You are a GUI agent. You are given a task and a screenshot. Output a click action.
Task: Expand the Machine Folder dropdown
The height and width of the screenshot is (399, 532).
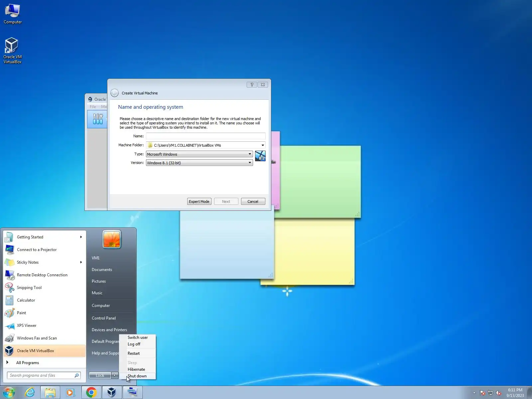pyautogui.click(x=263, y=145)
